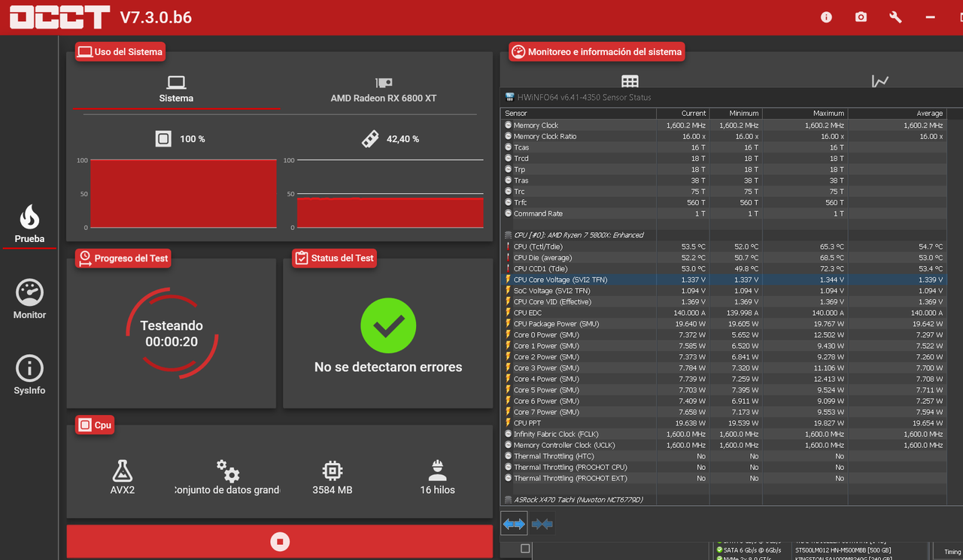Change the data set size gears option
The width and height of the screenshot is (963, 560).
227,477
